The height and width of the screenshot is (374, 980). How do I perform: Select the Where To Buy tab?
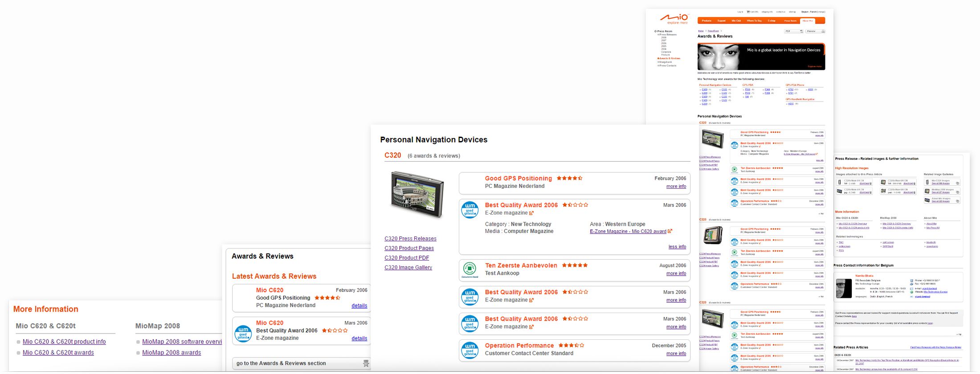click(754, 21)
